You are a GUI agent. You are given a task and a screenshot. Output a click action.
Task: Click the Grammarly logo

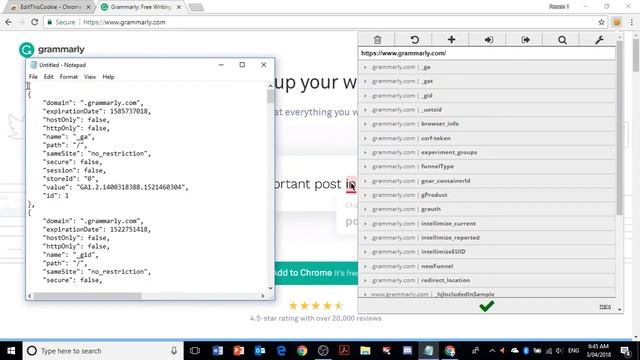click(x=51, y=49)
